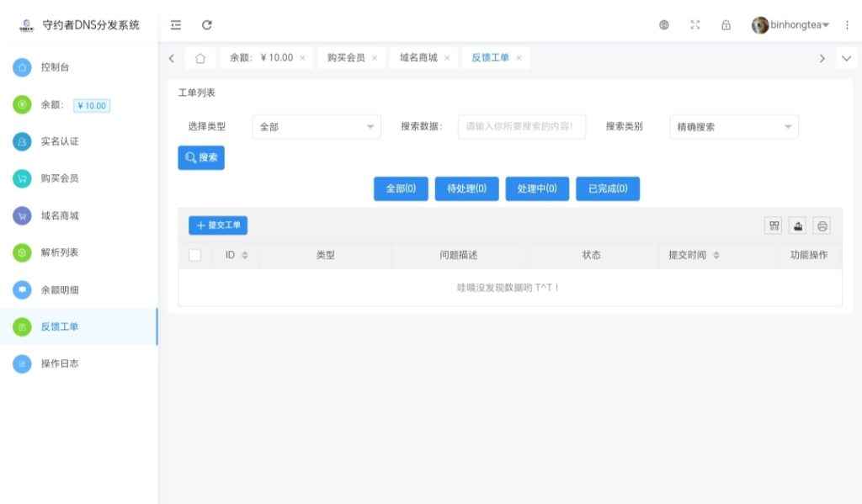Focus the 搜索数据 input field

522,126
